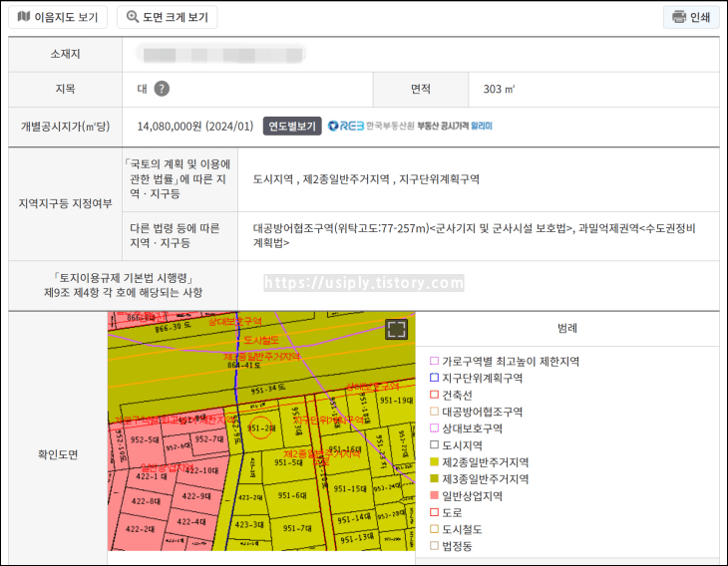
Task: Click the map icon in 이음지도 보기
Action: (23, 17)
